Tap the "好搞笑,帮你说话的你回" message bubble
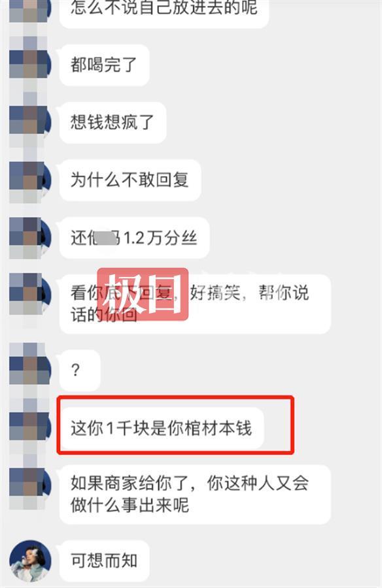This screenshot has width=382, height=588. 195,304
